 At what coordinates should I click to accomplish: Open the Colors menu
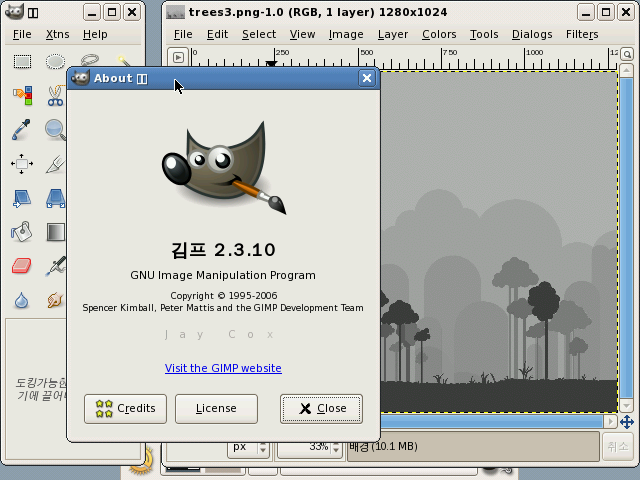[x=438, y=34]
